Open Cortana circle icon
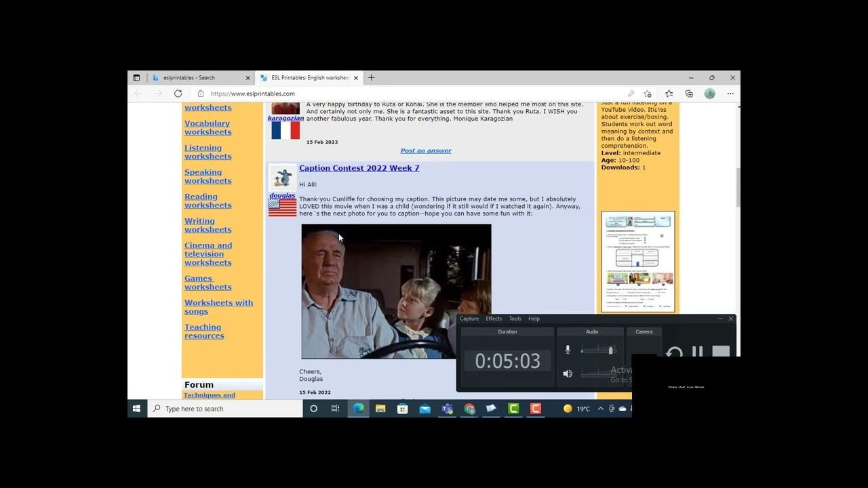This screenshot has height=488, width=868. [313, 409]
